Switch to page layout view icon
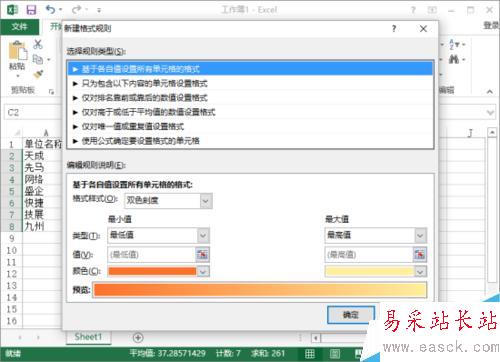Viewport: 500px width, 362px height. (335, 353)
